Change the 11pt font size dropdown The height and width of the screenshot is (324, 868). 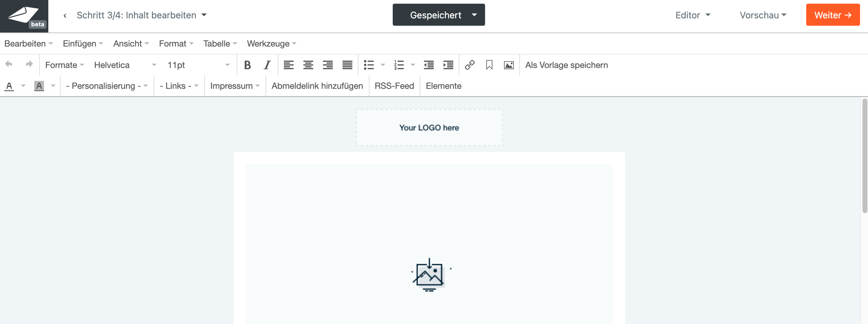tap(199, 65)
